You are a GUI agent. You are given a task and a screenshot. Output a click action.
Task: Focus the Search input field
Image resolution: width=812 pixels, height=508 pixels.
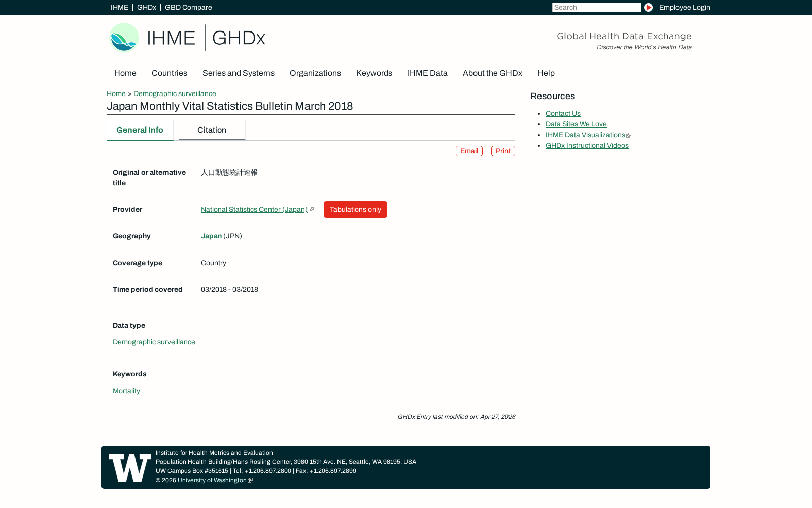(597, 7)
